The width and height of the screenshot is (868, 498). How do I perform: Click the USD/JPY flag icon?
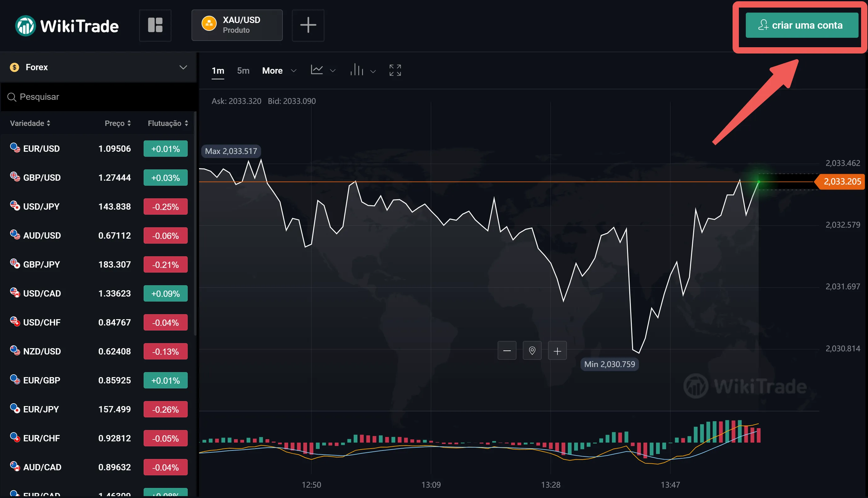[15, 206]
